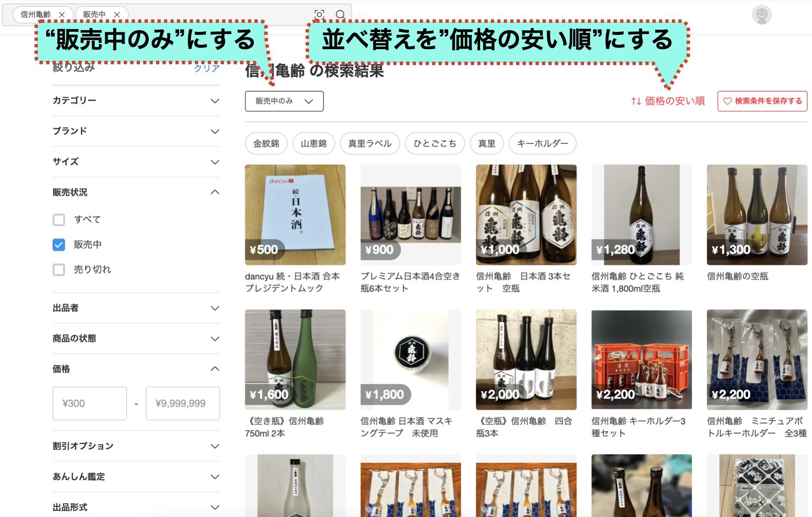The width and height of the screenshot is (812, 517).
Task: Expand the あんしん鑑定 filter
Action: 136,477
